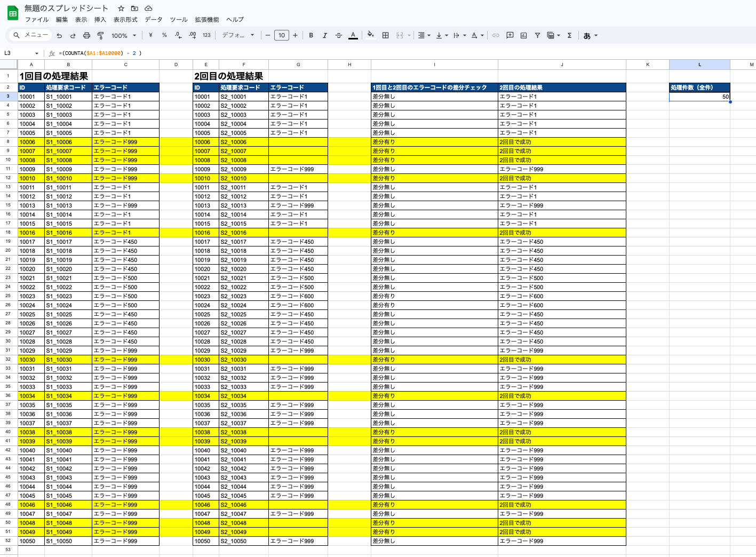Viewport: 756px width, 557px height.
Task: Click the formula bar content
Action: (100, 53)
